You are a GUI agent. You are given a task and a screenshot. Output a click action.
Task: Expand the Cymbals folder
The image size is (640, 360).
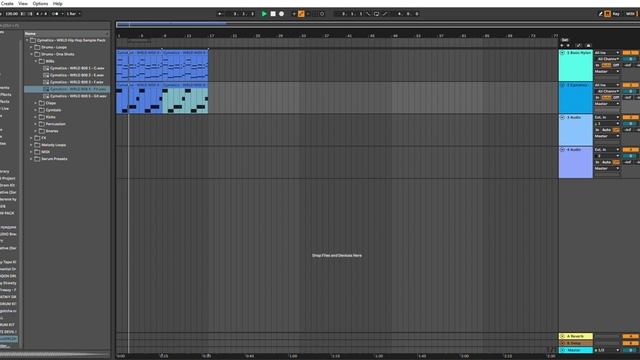[36, 110]
